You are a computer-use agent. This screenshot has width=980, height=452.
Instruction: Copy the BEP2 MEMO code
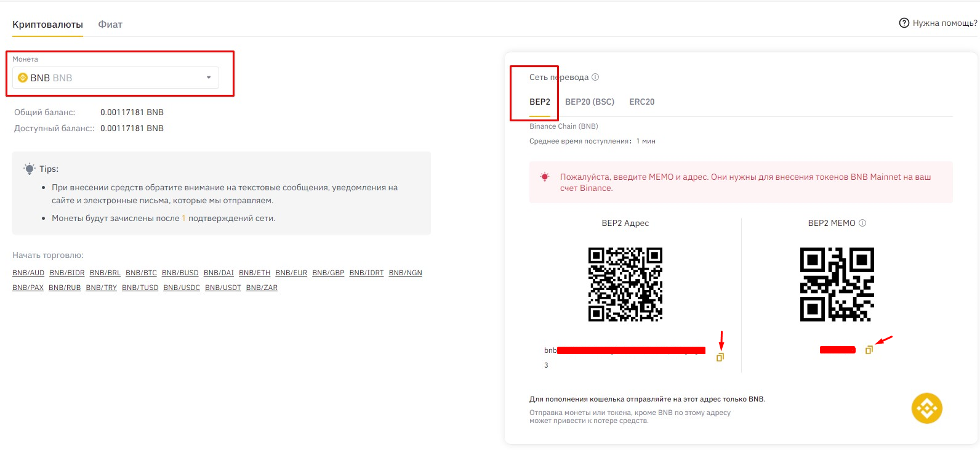click(869, 350)
